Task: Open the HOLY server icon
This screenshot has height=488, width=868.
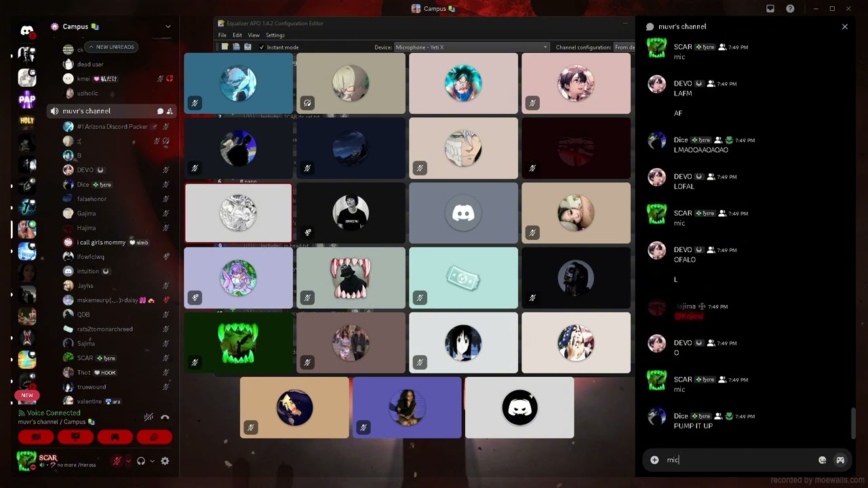Action: [27, 121]
